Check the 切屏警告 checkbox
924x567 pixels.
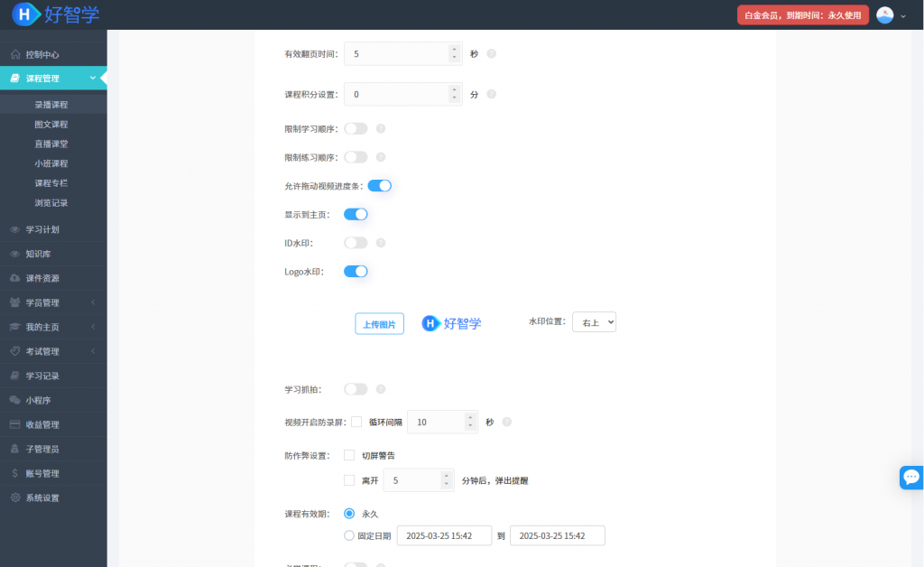[x=349, y=455]
